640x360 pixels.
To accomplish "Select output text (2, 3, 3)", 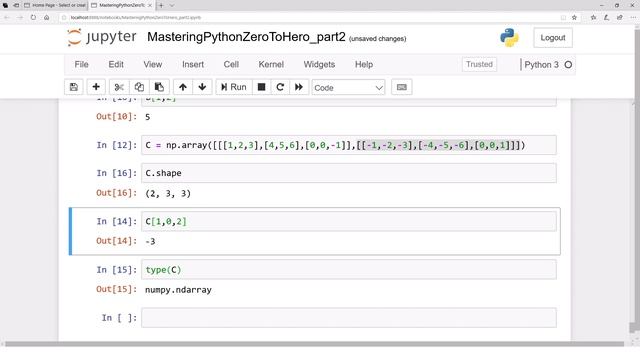I will coord(168,193).
